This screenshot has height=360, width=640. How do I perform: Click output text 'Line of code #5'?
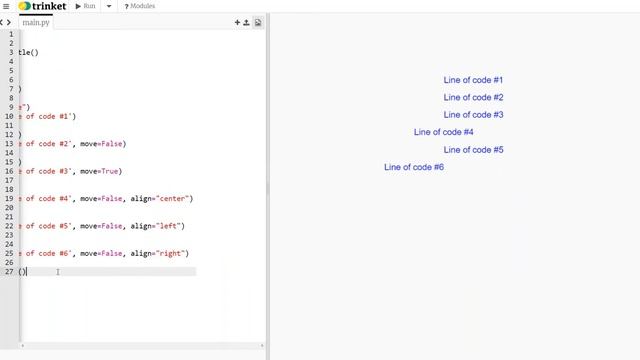tap(473, 150)
